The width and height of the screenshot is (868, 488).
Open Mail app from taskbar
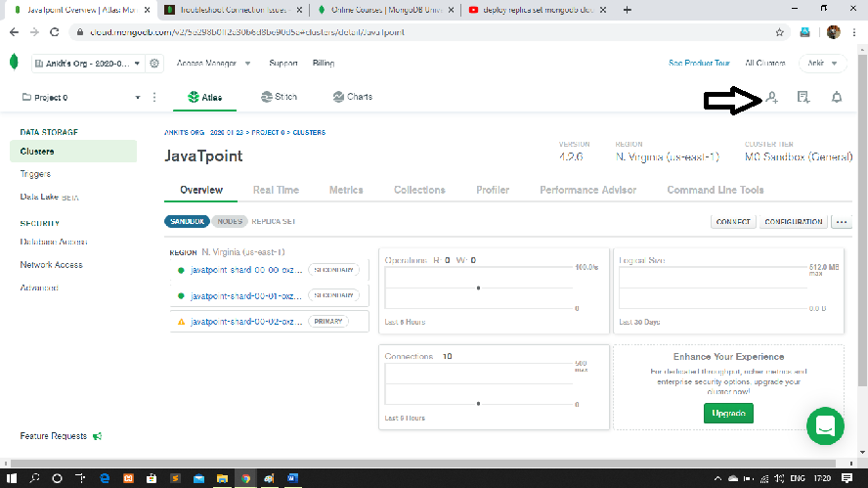click(x=198, y=478)
